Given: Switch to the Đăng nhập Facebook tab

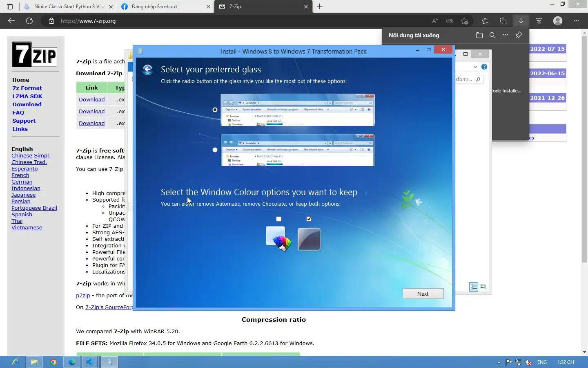Looking at the screenshot, I should click(x=165, y=7).
